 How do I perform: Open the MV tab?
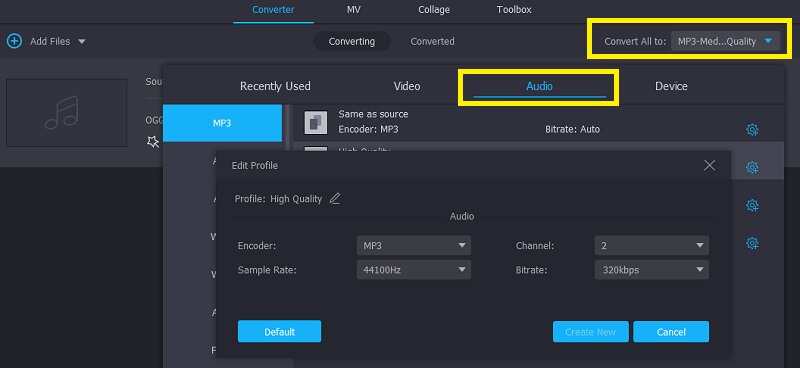[354, 10]
